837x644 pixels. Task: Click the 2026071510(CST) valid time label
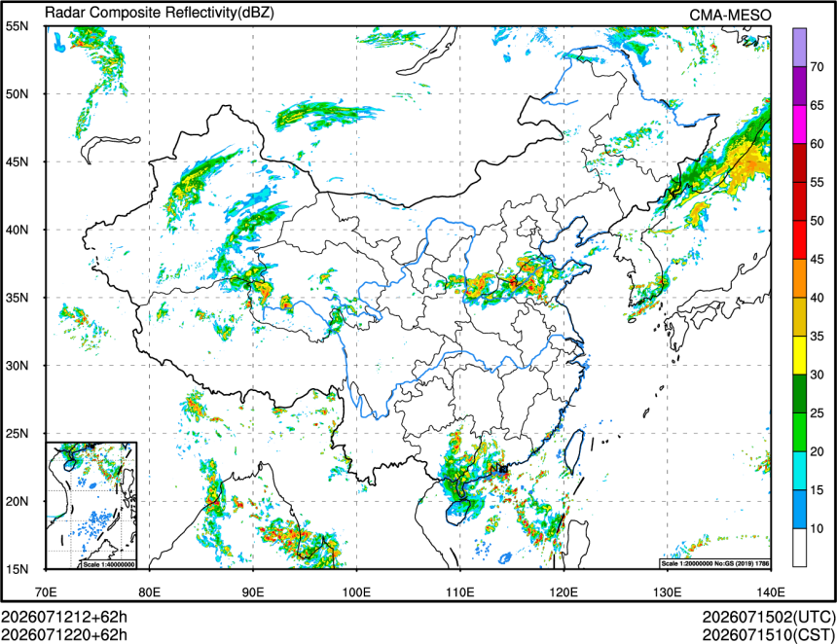click(x=769, y=635)
